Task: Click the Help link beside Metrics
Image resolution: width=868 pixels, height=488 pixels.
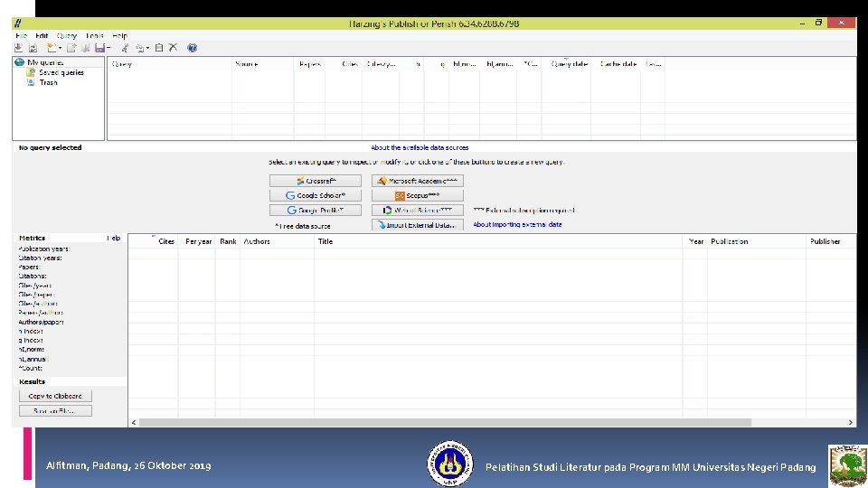Action: pyautogui.click(x=114, y=238)
